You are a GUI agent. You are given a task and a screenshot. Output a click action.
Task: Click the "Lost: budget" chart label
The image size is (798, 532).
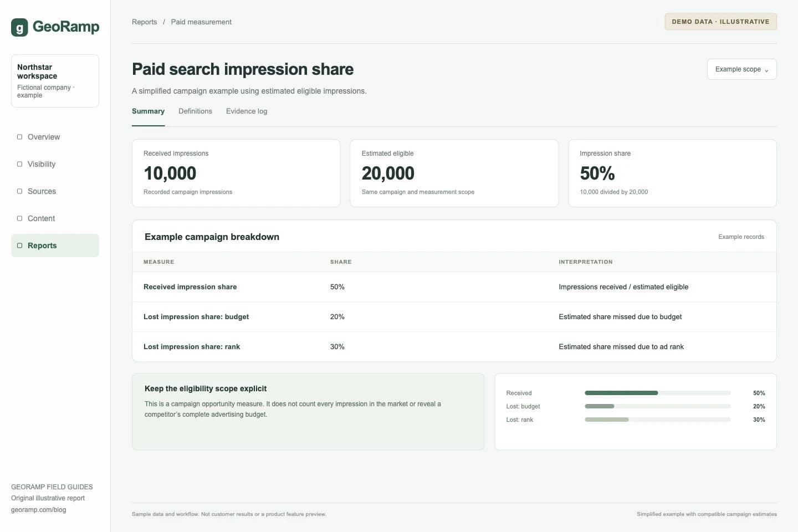[523, 406]
